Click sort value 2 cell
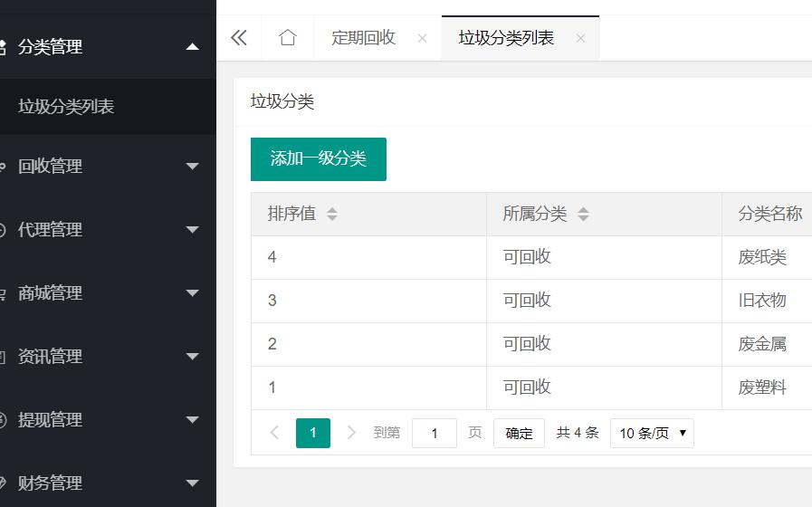Viewport: 812px width, 507px height. (x=368, y=344)
